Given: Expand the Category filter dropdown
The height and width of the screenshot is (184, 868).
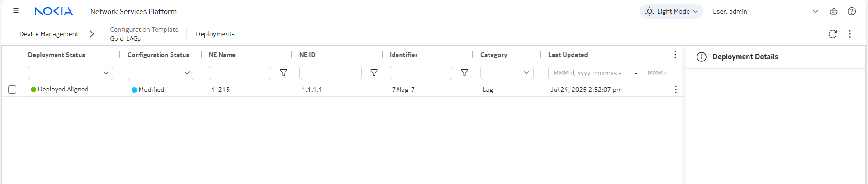Looking at the screenshot, I should coord(507,73).
